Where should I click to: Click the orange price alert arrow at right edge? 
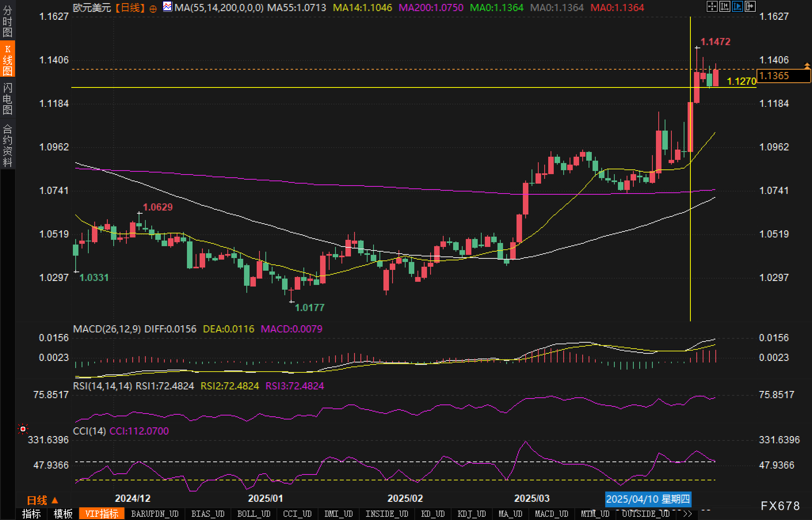tap(807, 65)
